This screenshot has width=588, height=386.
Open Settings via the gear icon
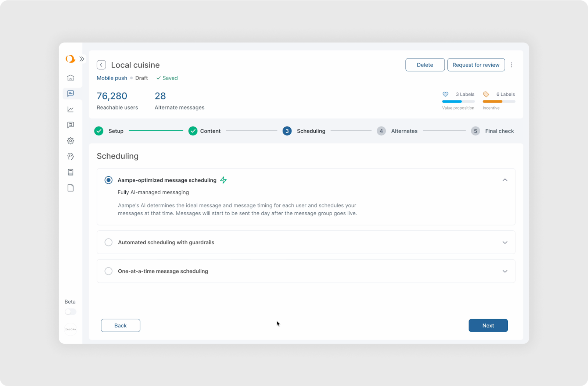71,141
